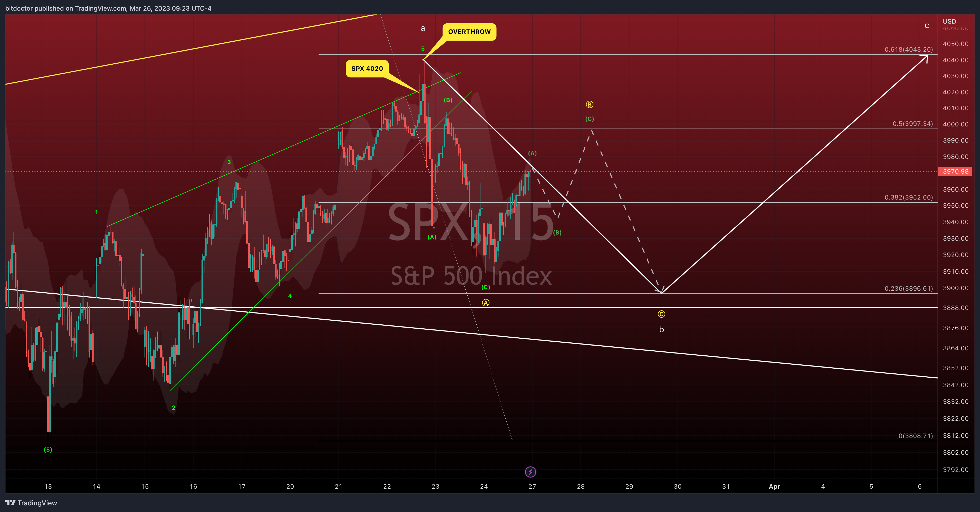Click the white 'c' wave label top right
The image size is (980, 512).
tap(927, 26)
